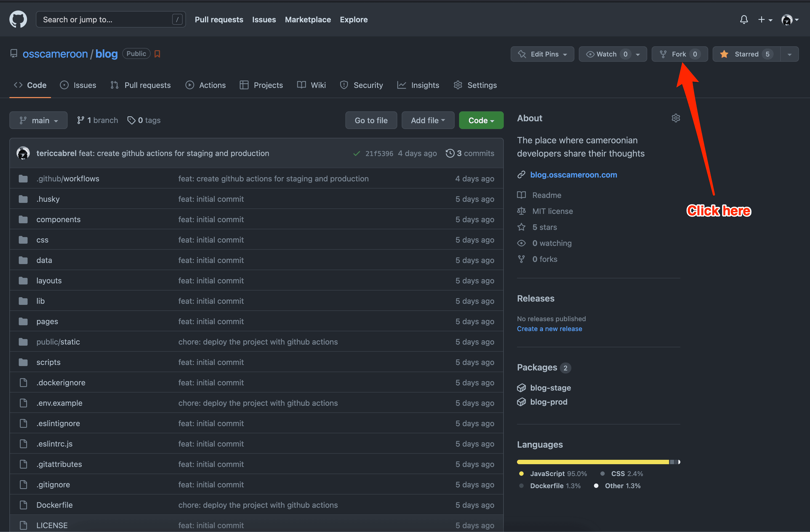
Task: Click the eye icon beside 0 watching
Action: click(x=521, y=243)
